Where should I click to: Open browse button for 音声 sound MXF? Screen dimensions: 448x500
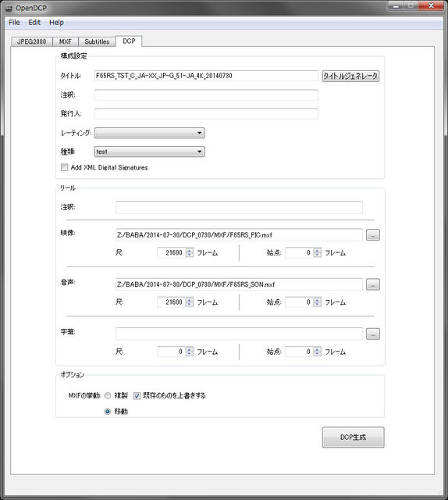pos(373,284)
